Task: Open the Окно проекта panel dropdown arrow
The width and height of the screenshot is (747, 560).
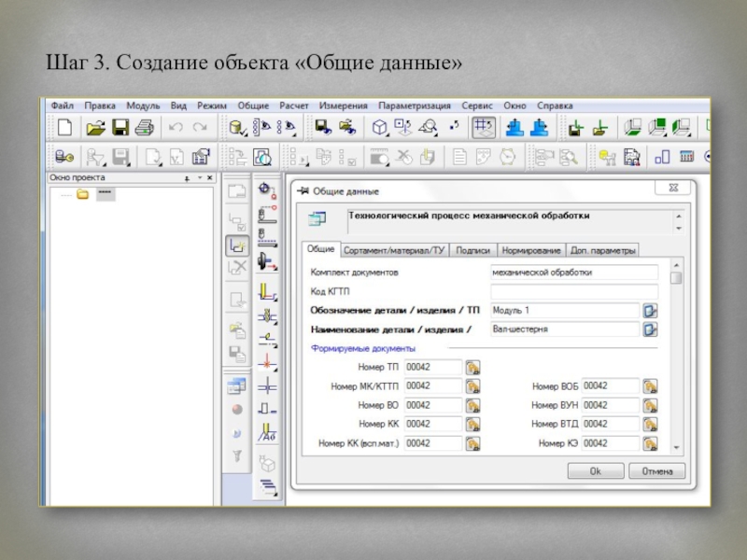Action: [200, 177]
